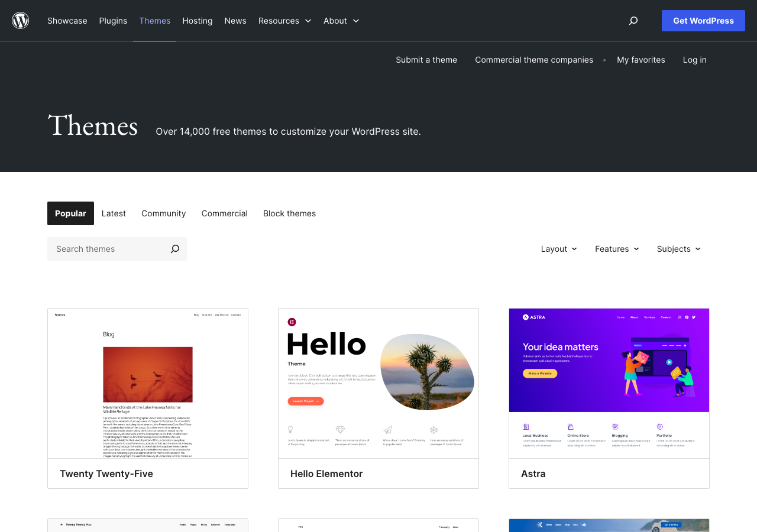Image resolution: width=757 pixels, height=532 pixels.
Task: Click the Astra theme title
Action: coord(533,473)
